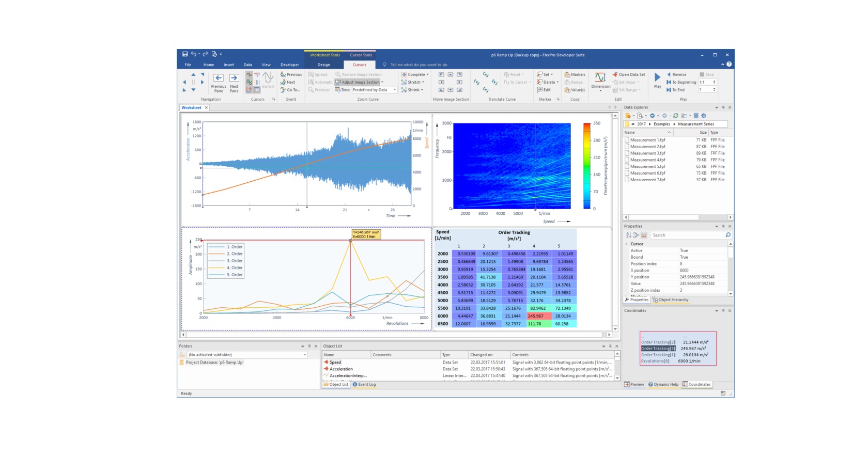This screenshot has height=457, width=868.
Task: Show the Dynamic Help tab
Action: coord(663,384)
